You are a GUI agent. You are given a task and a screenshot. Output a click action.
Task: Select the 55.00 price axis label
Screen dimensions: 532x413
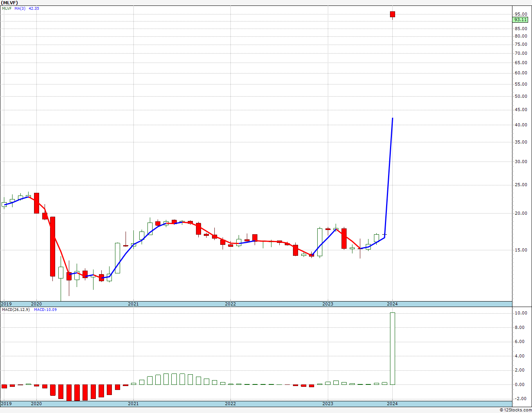[521, 84]
